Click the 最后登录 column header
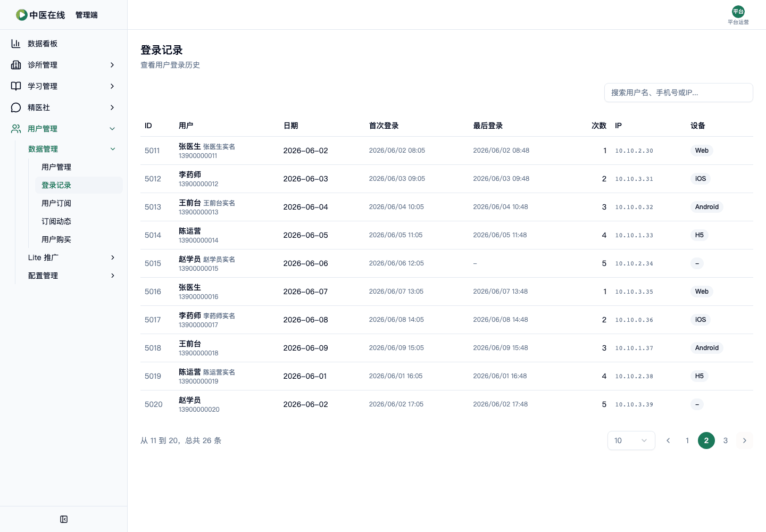Viewport: 766px width, 532px height. click(488, 126)
